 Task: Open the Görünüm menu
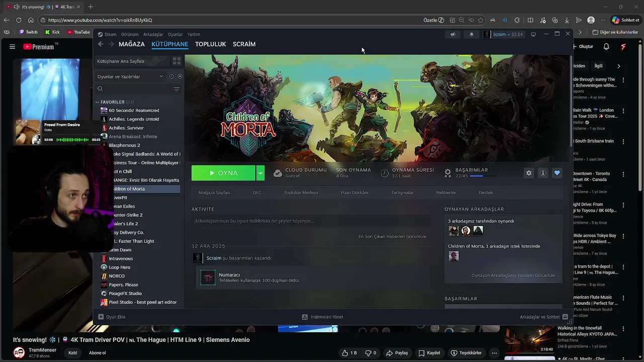click(x=130, y=35)
